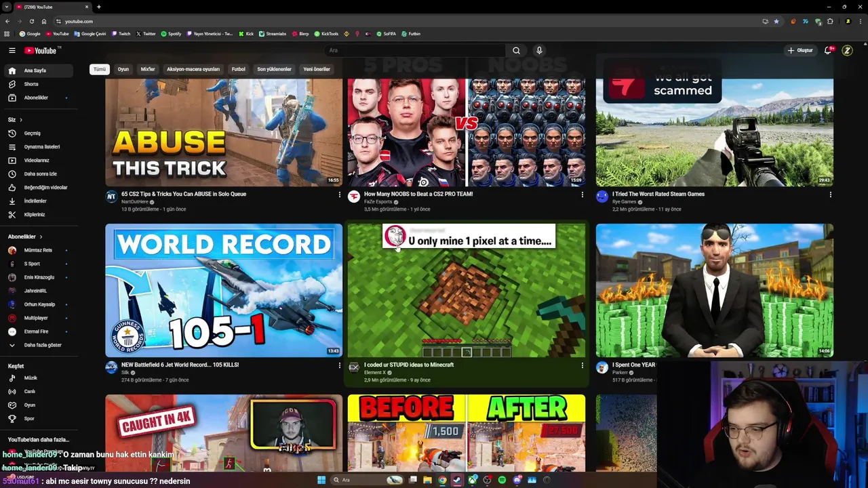This screenshot has width=868, height=488.
Task: Open the Enis Kirazoglu channel
Action: point(39,277)
